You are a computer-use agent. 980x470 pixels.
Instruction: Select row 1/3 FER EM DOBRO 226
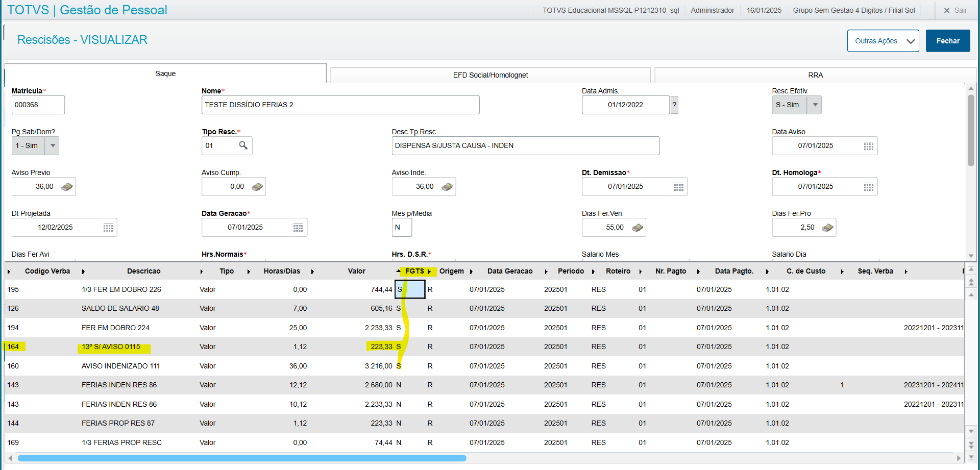pyautogui.click(x=484, y=289)
